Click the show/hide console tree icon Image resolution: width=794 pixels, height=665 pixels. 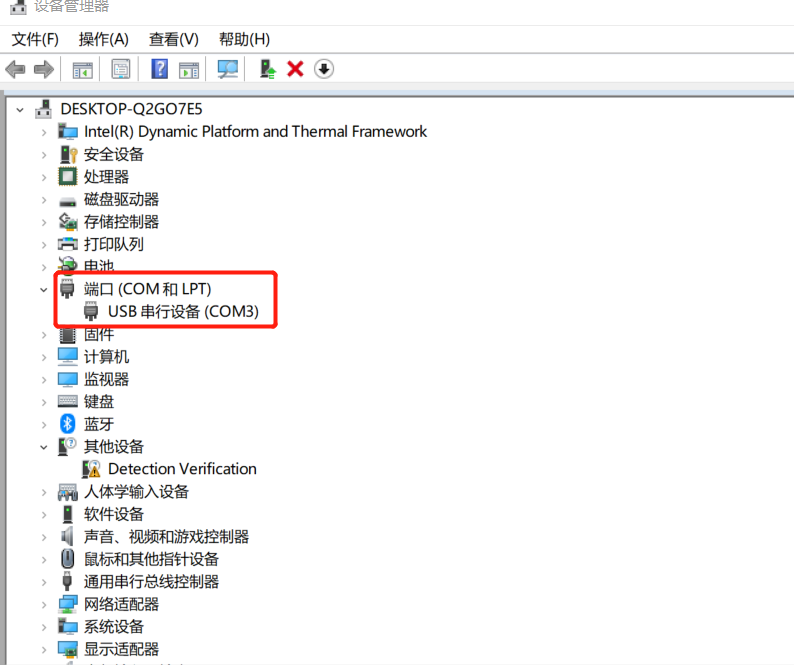pyautogui.click(x=83, y=70)
